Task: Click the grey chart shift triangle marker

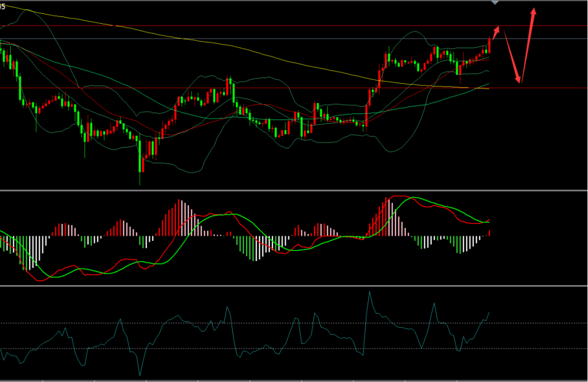Action: [x=495, y=3]
